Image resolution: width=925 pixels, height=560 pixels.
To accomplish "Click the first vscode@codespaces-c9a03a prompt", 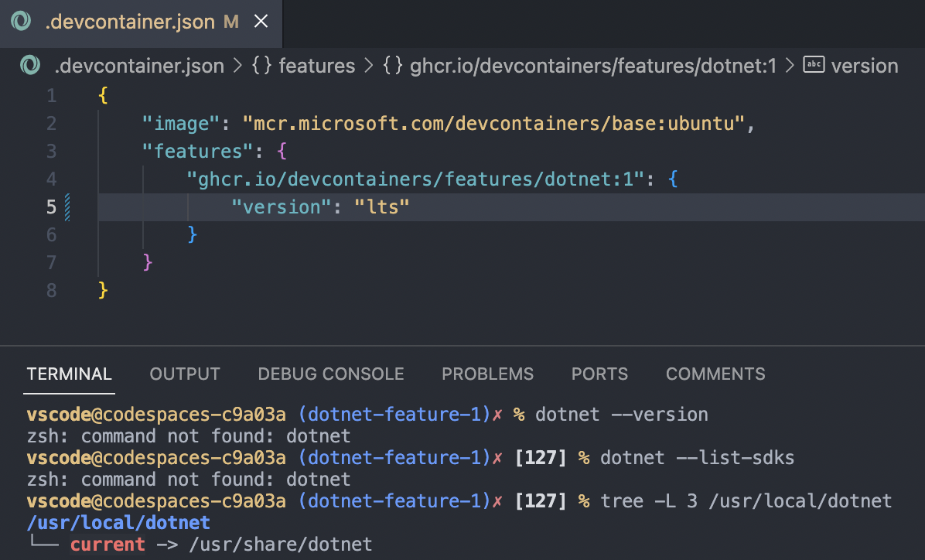I will pyautogui.click(x=156, y=415).
